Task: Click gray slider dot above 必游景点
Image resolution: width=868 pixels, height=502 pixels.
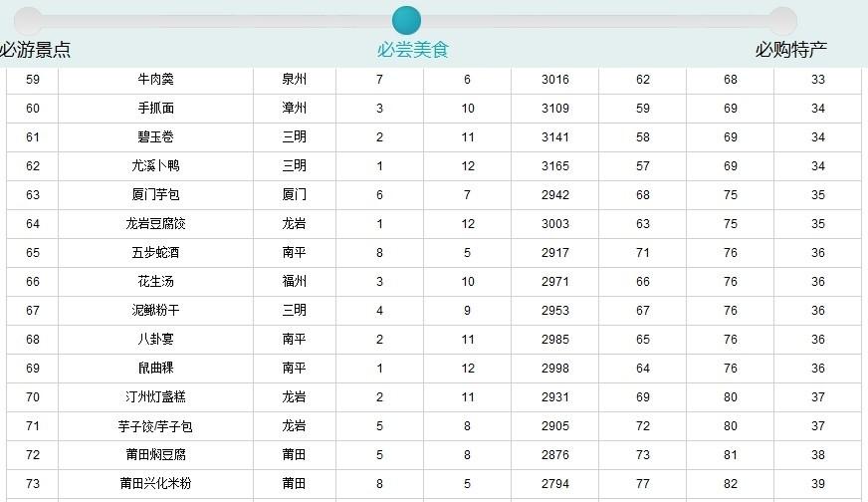Action: [x=30, y=20]
